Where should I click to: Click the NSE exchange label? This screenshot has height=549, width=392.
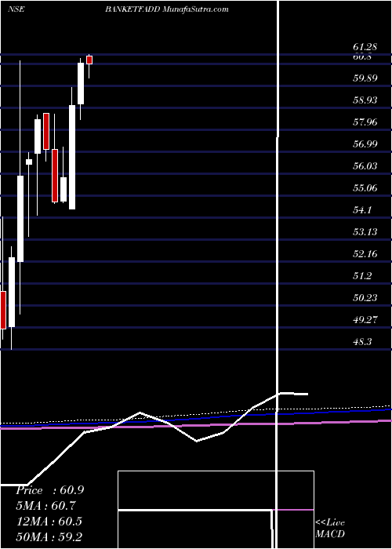(16, 9)
